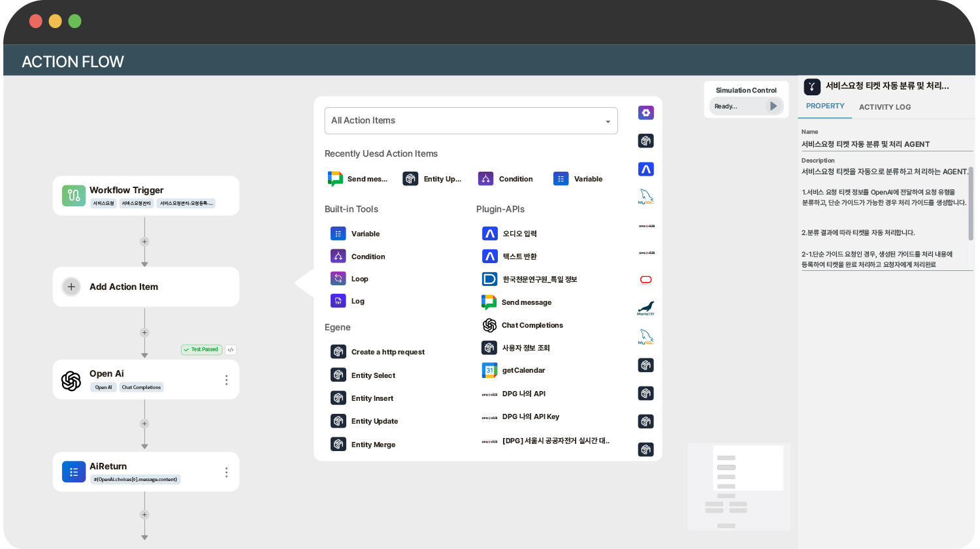The height and width of the screenshot is (549, 980).
Task: Open the code view icon above Open Ai
Action: [x=231, y=350]
